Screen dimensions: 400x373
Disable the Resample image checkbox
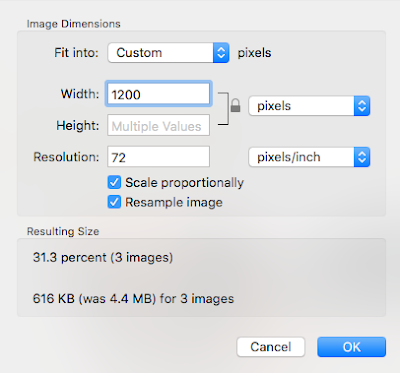coord(114,202)
